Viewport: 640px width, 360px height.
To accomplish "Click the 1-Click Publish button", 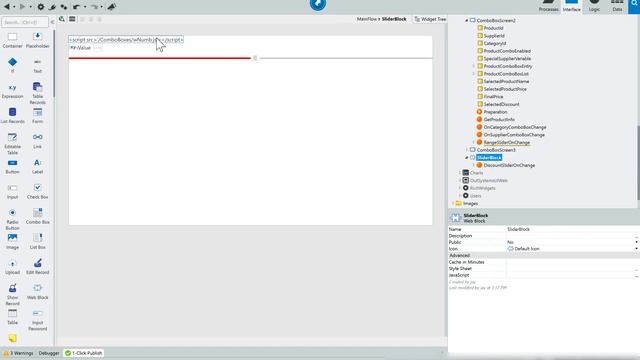I will [x=84, y=353].
